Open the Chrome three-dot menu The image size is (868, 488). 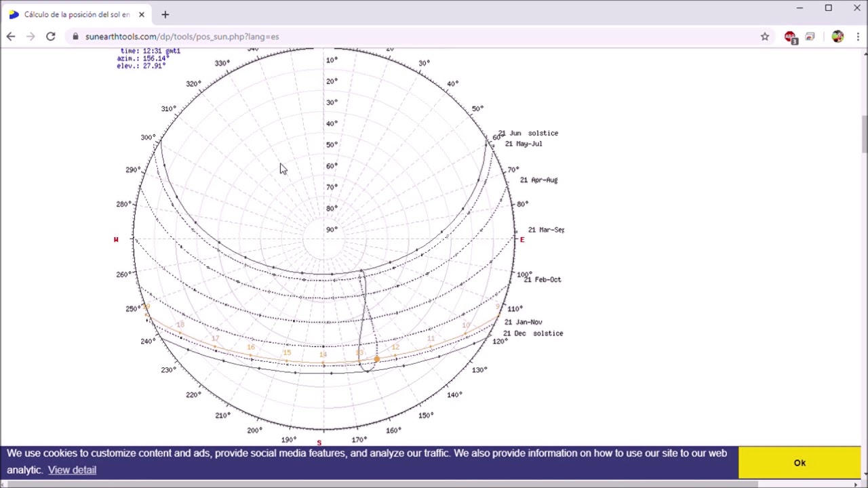(857, 37)
